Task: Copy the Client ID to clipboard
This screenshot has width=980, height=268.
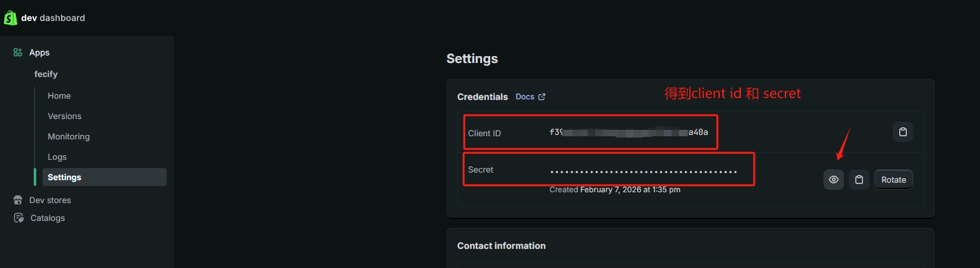Action: click(x=902, y=132)
